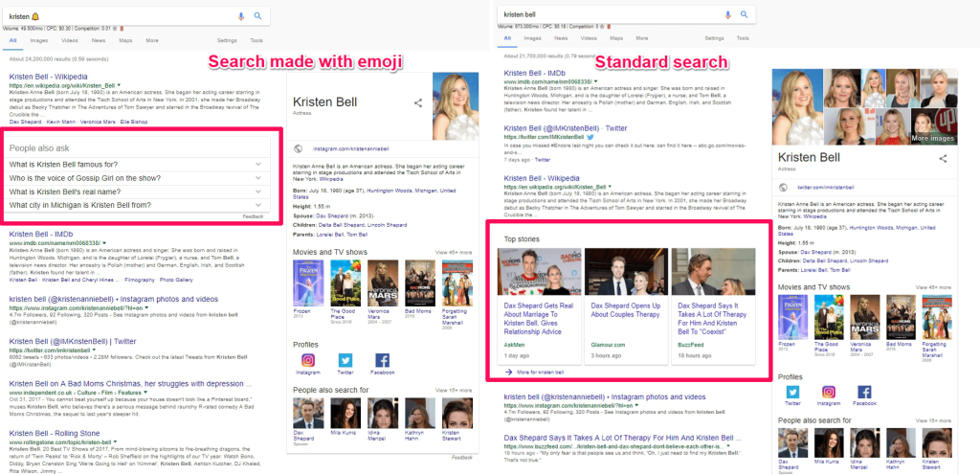Click microphone icon in emoji search bar
The image size is (980, 475).
241,16
